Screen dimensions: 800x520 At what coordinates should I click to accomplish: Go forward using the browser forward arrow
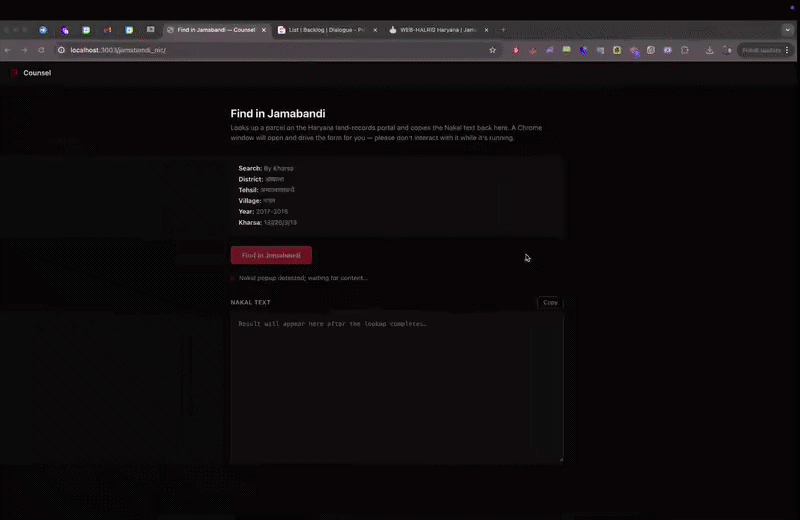[24, 50]
